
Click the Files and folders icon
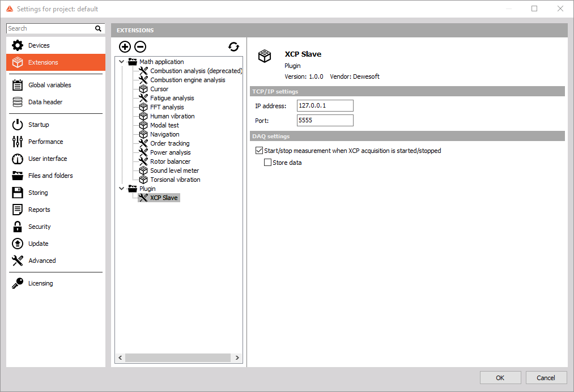(x=18, y=176)
